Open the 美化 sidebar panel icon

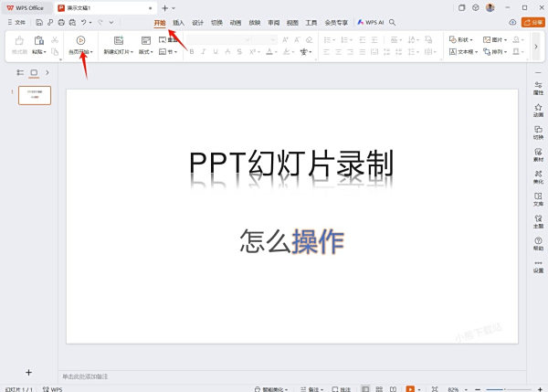[538, 177]
